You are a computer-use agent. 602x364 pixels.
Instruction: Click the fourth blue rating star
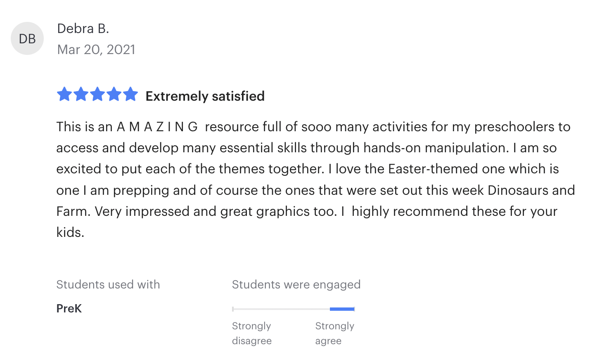point(114,95)
